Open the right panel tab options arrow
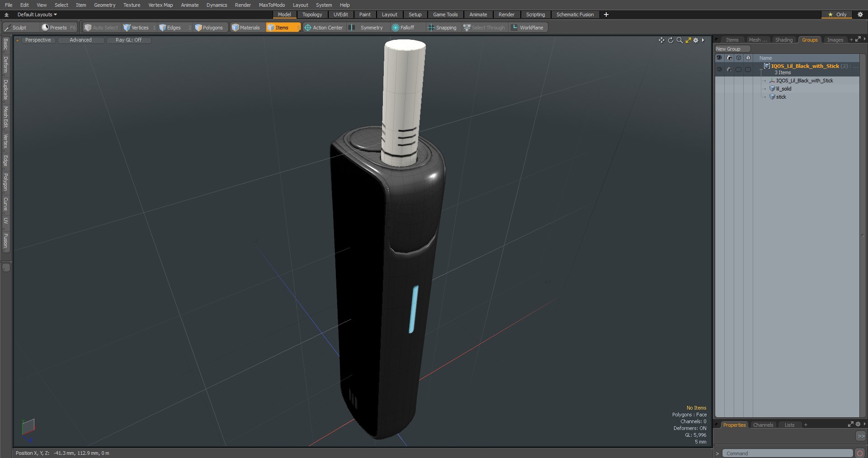 pyautogui.click(x=864, y=39)
